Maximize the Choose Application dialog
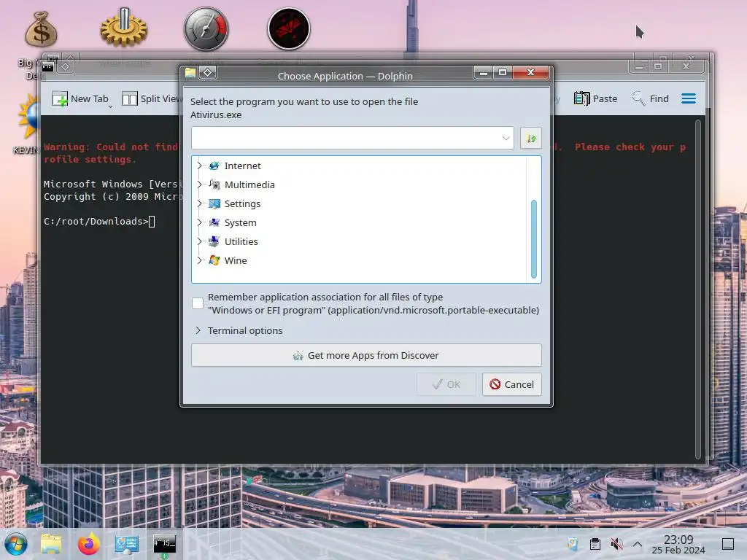Viewport: 747px width, 560px height. pyautogui.click(x=503, y=72)
